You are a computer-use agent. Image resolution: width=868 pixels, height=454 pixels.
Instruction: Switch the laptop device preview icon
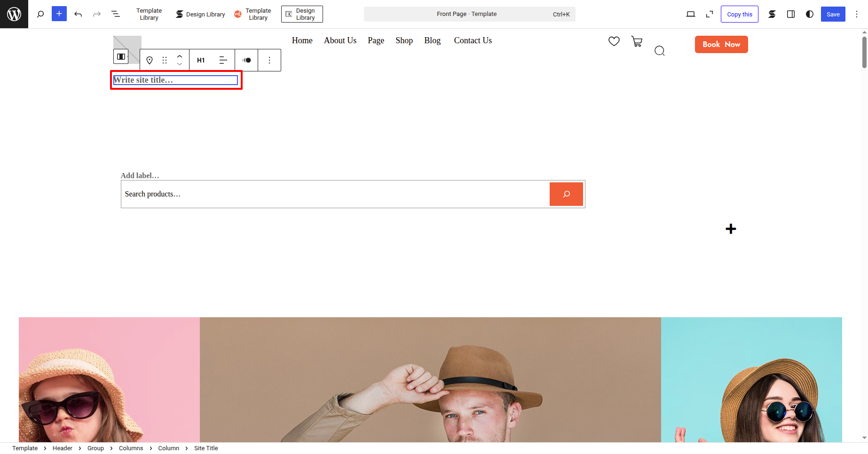(x=690, y=14)
